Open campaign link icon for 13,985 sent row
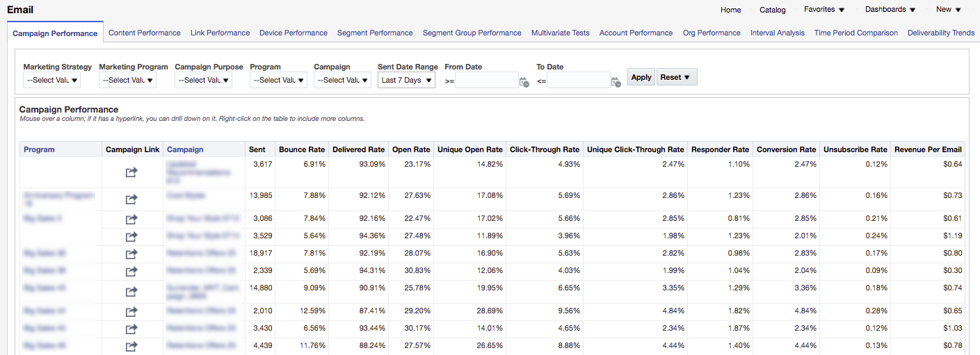Image resolution: width=980 pixels, height=355 pixels. pos(131,199)
